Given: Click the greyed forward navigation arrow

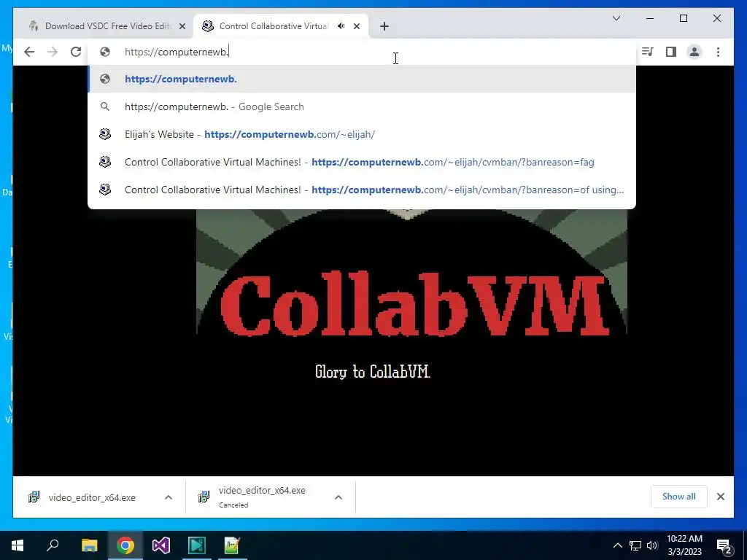Looking at the screenshot, I should (x=53, y=52).
